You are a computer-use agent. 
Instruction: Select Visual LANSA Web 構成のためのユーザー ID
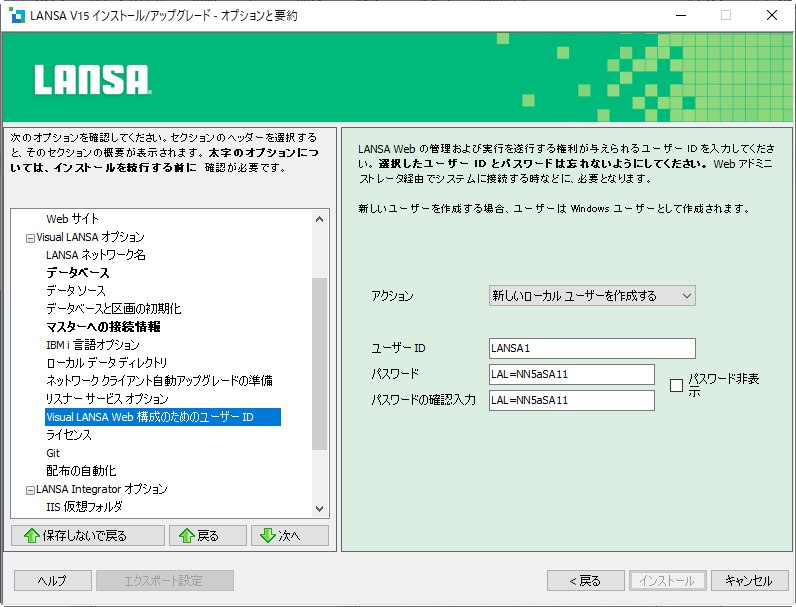(162, 417)
